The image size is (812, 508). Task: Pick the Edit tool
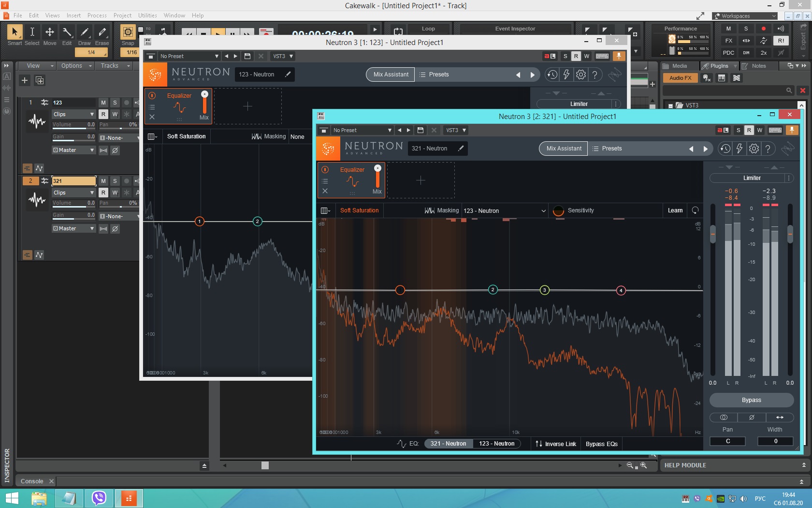coord(67,35)
